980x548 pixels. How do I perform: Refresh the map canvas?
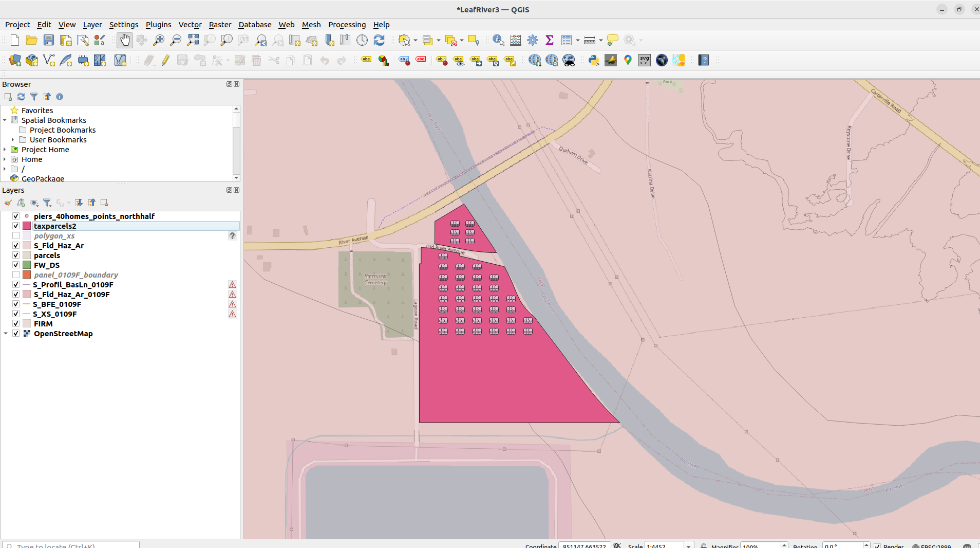pyautogui.click(x=380, y=40)
